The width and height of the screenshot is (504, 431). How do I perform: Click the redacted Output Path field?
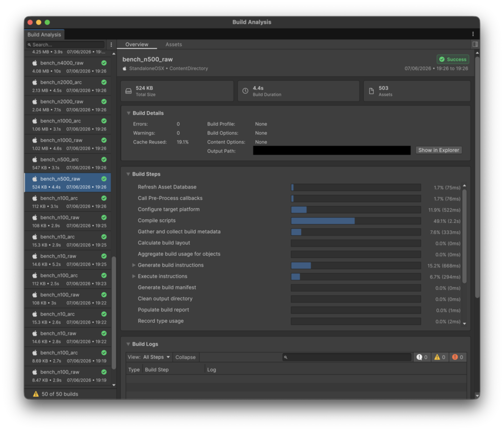tap(332, 151)
